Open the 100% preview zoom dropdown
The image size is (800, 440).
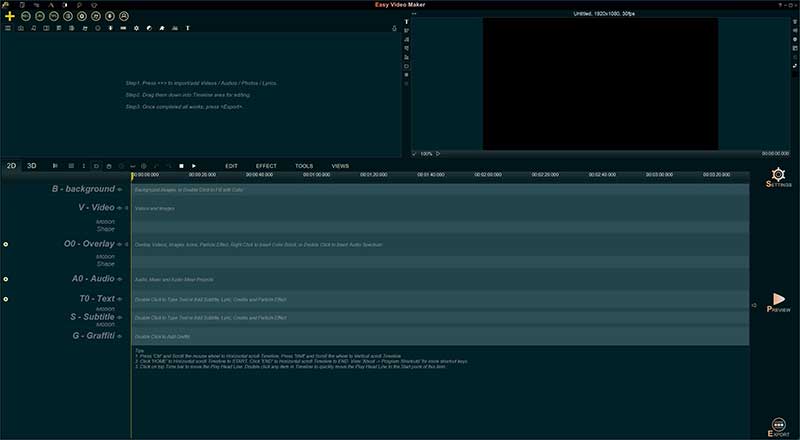426,154
